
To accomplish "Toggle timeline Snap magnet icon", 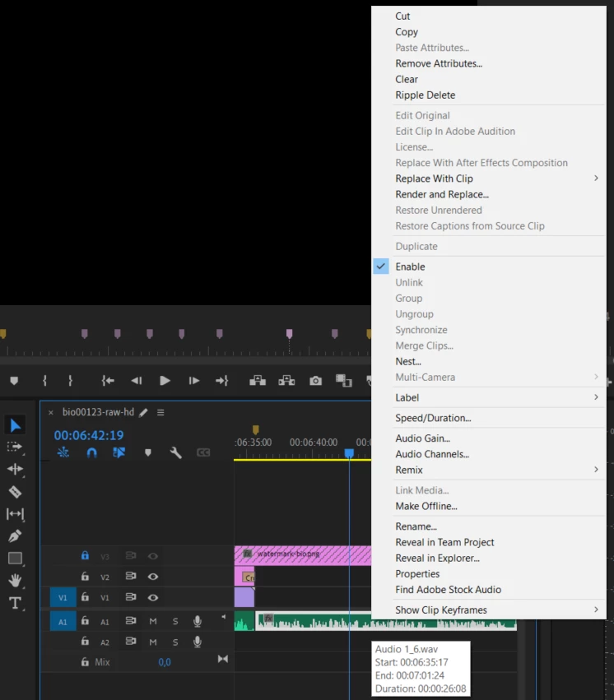I will [91, 452].
